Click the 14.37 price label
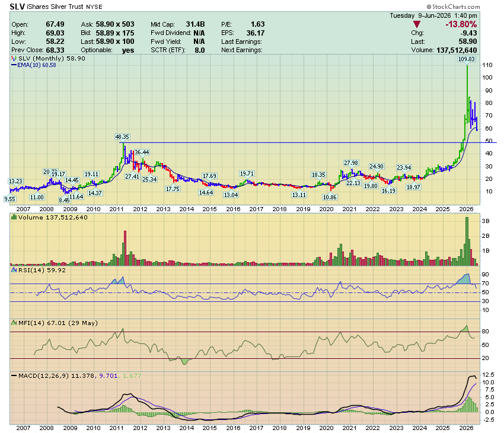504x433 pixels. point(95,193)
